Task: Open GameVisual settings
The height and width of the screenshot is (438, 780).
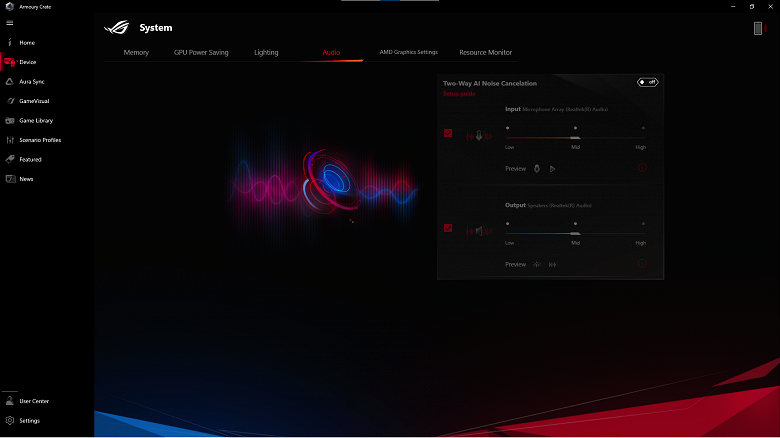Action: [34, 101]
